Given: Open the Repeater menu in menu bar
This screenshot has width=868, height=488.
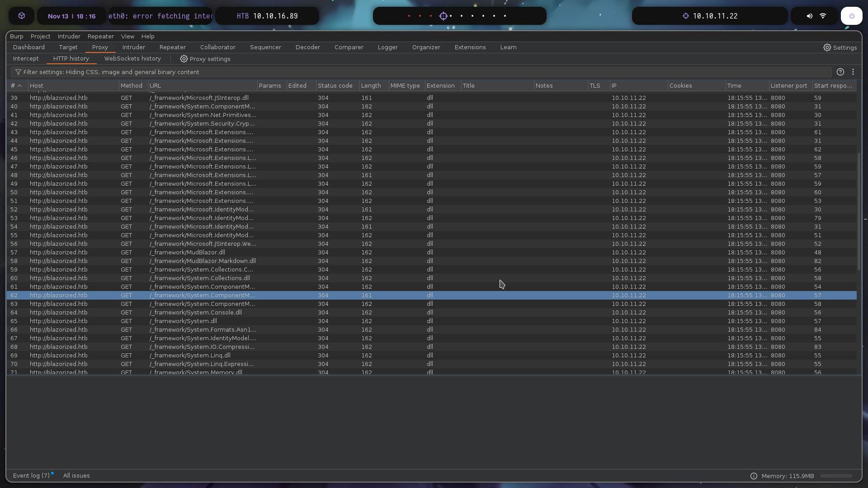Looking at the screenshot, I should click(x=100, y=36).
